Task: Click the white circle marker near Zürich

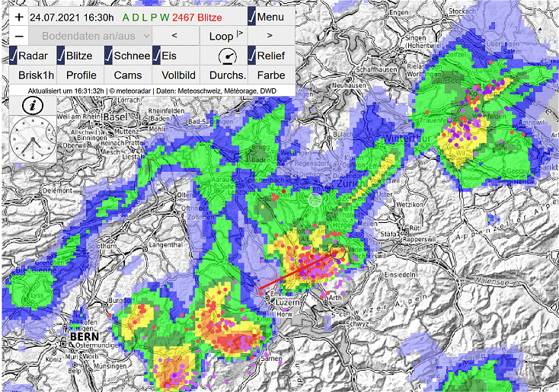Action: pyautogui.click(x=315, y=200)
